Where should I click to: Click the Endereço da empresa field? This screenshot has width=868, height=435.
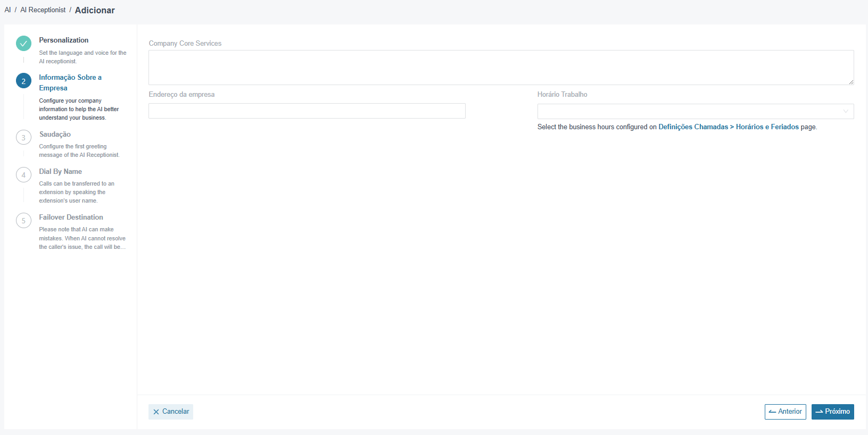tap(307, 111)
